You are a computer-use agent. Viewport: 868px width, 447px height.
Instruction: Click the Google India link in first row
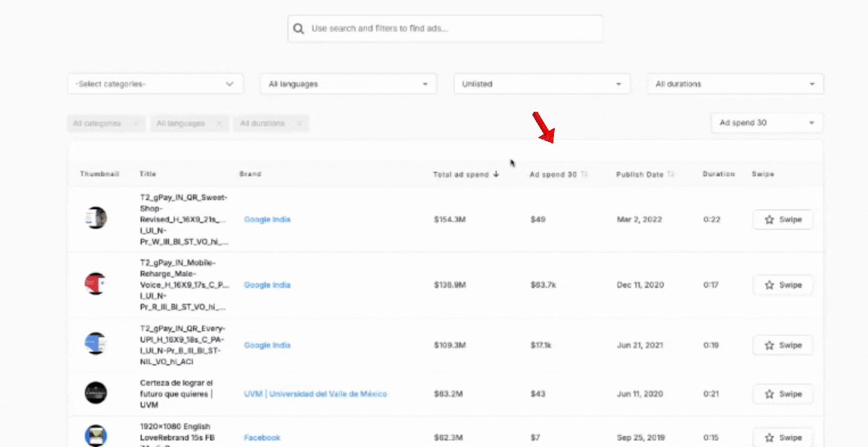coord(267,219)
